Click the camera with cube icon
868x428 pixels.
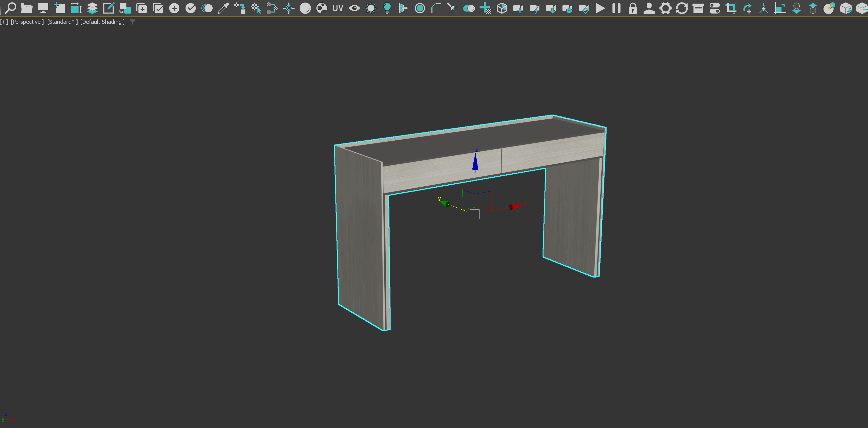(567, 8)
